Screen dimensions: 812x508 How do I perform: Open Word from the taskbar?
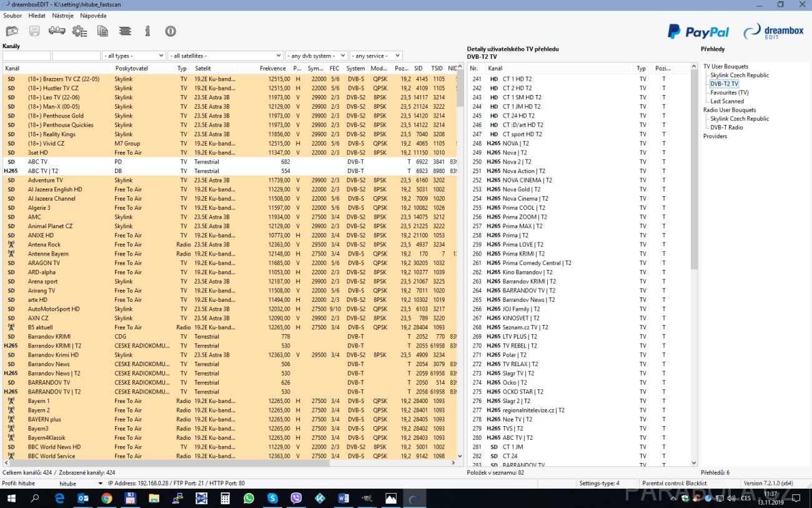coord(344,499)
